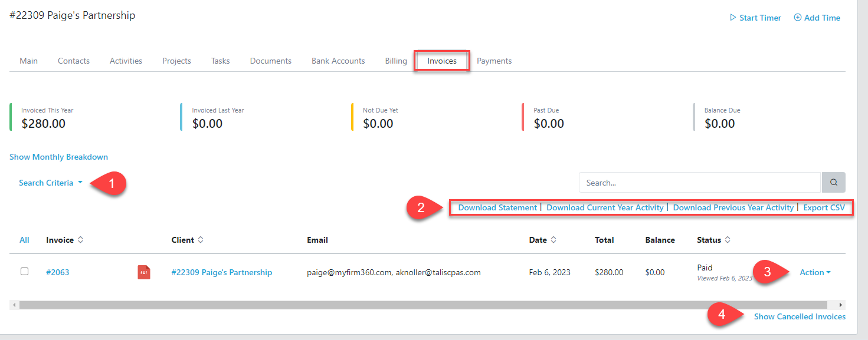Show Cancelled Invoices

point(800,316)
